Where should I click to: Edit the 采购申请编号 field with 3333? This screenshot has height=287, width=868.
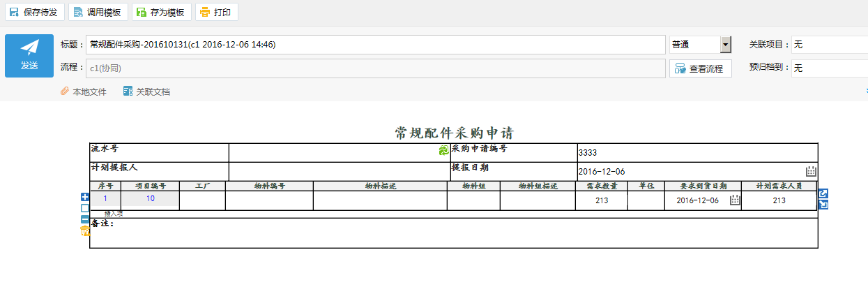tap(696, 153)
